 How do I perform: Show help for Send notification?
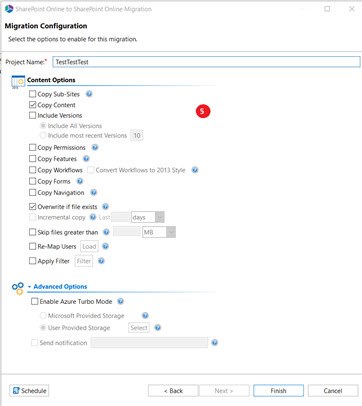pos(215,342)
